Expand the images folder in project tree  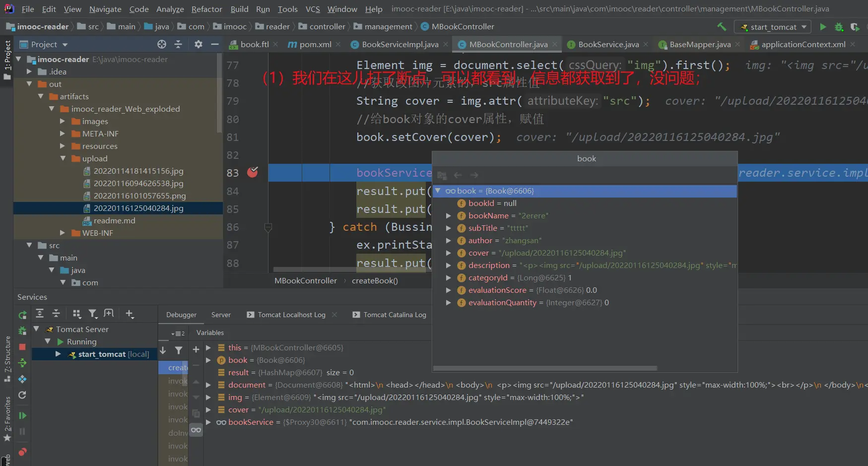[x=63, y=121]
